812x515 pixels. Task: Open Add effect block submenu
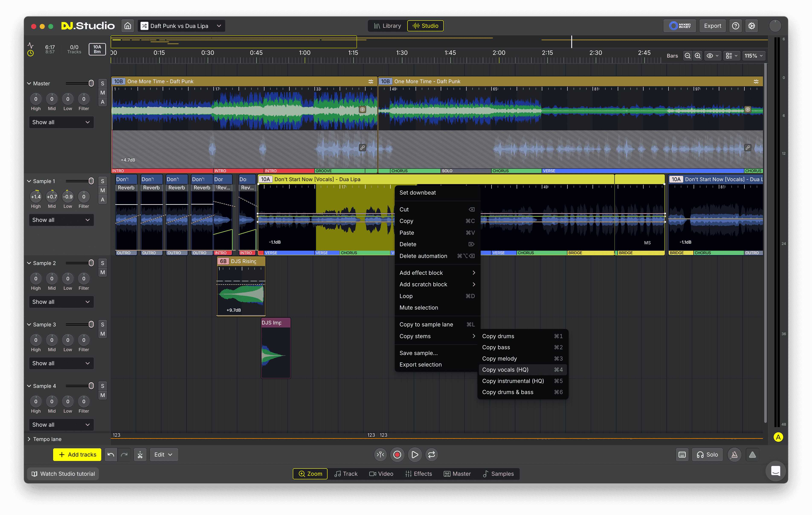[437, 273]
